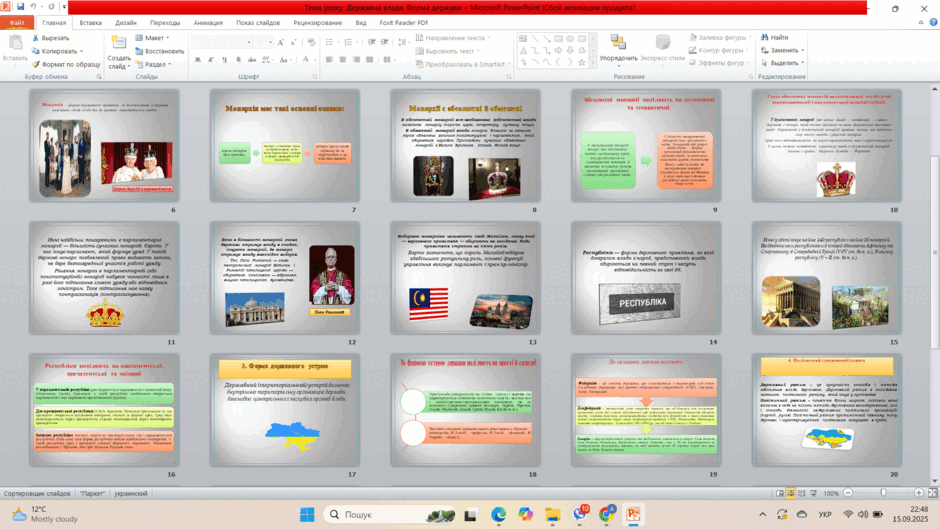
Task: Click the Restore (Восстановить) slide button
Action: 159,51
